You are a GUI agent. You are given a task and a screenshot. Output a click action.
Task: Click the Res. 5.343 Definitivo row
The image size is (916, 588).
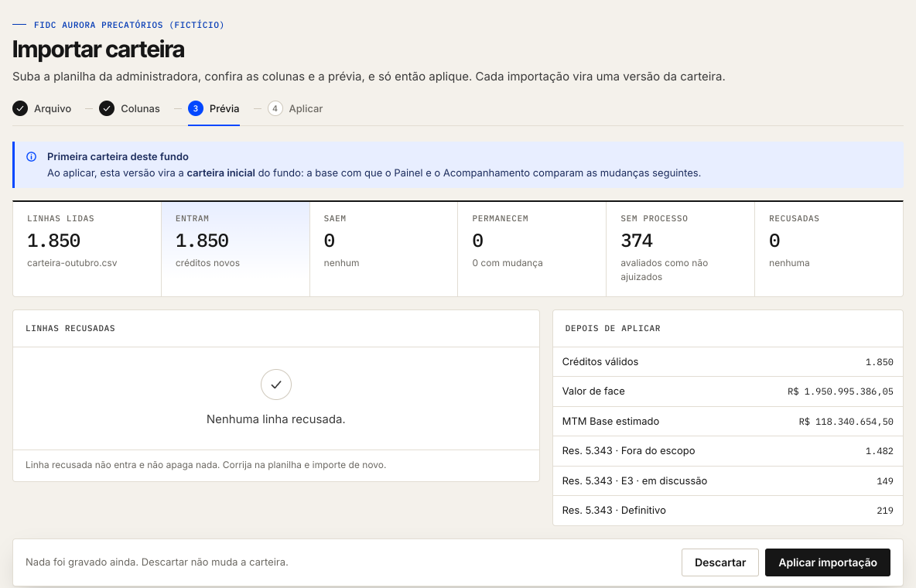pos(727,511)
